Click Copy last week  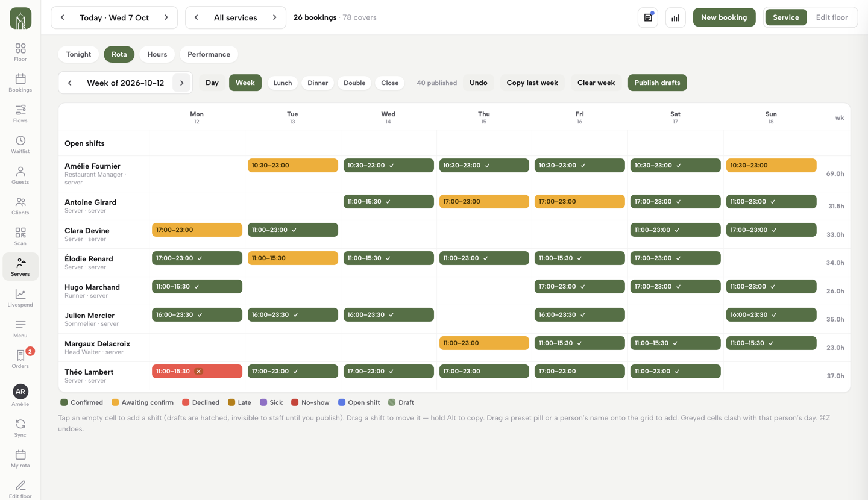[532, 83]
